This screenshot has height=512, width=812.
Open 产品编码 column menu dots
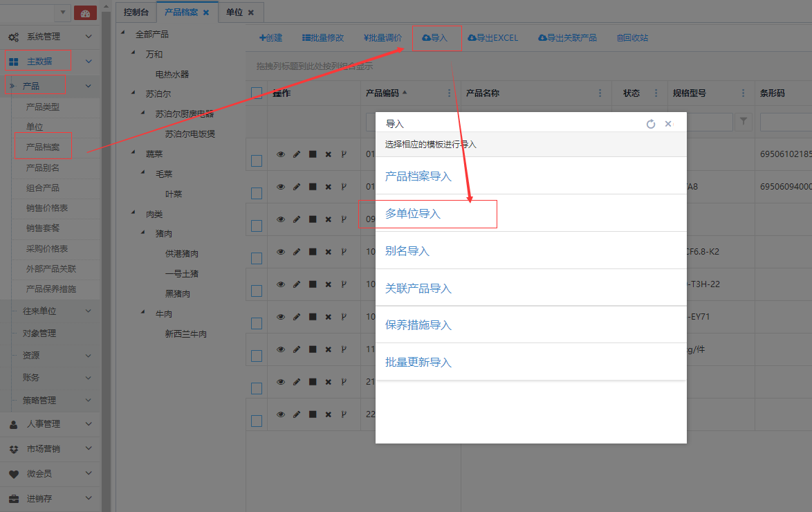[449, 93]
